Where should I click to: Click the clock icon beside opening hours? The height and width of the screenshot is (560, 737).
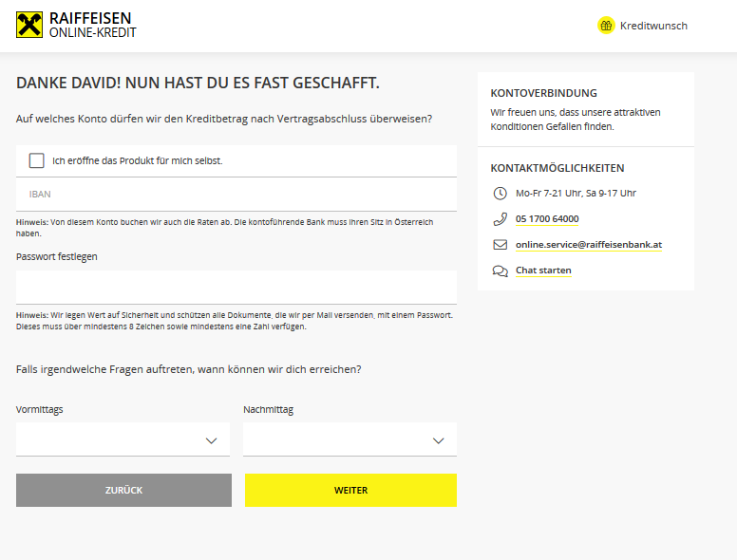click(x=501, y=194)
